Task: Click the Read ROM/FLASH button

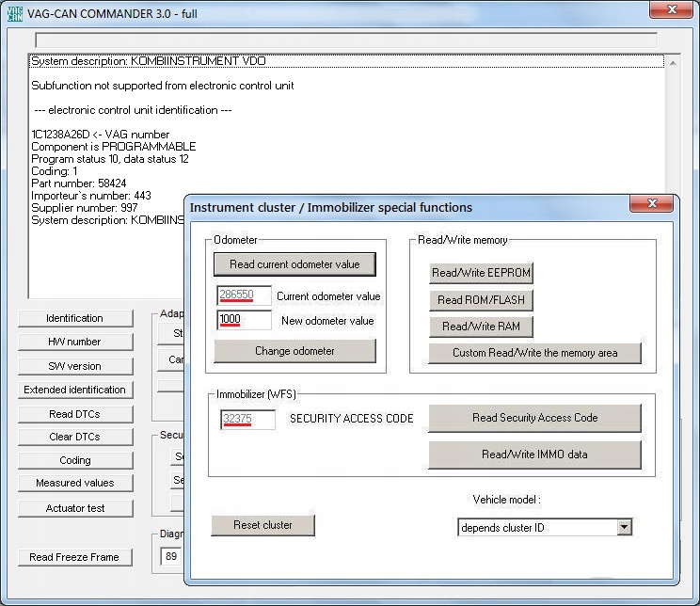Action: point(481,300)
